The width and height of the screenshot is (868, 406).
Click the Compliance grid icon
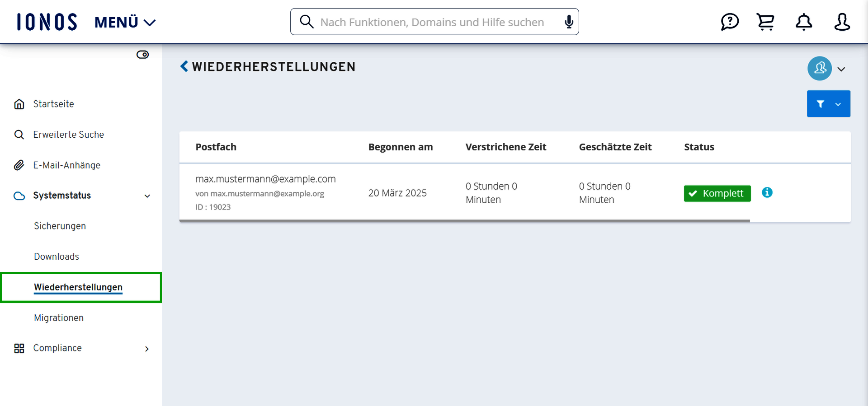point(19,348)
